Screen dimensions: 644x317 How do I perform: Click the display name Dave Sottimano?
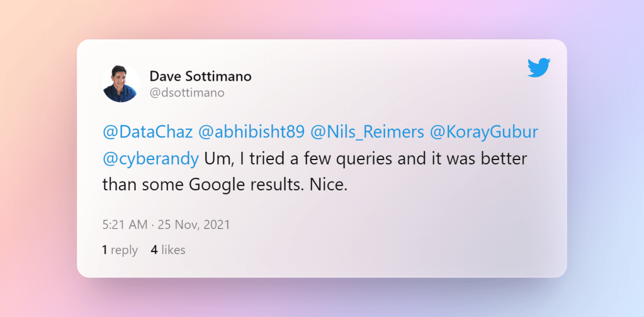[x=200, y=77]
